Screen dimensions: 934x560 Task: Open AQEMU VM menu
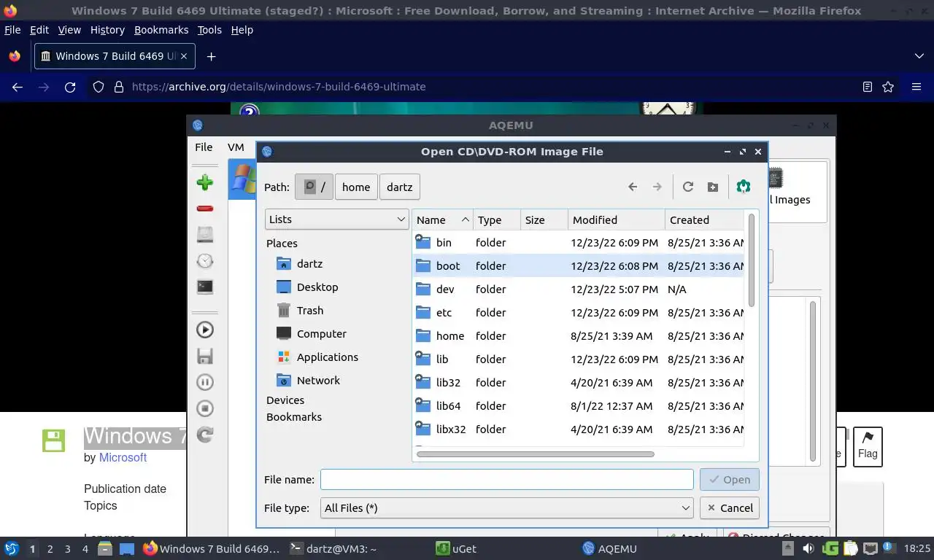(x=236, y=147)
